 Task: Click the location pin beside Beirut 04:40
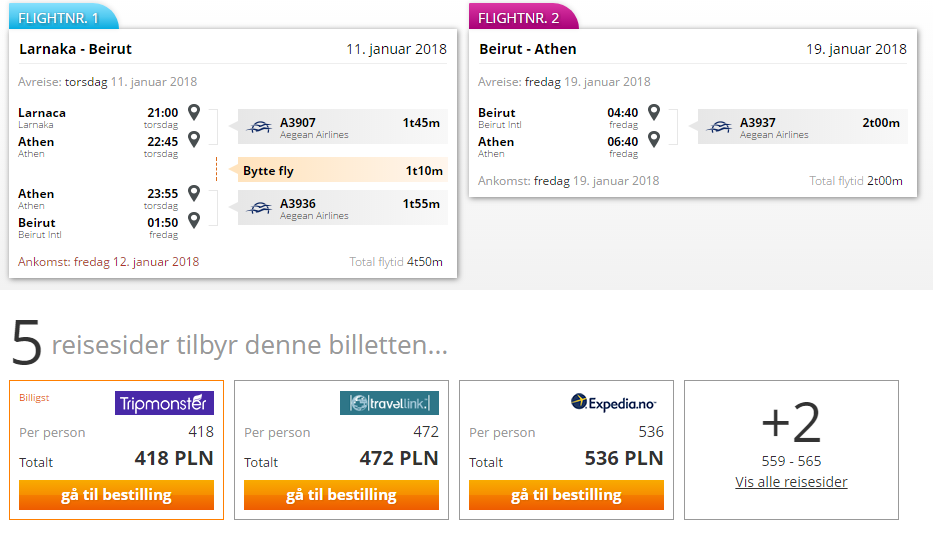(654, 112)
